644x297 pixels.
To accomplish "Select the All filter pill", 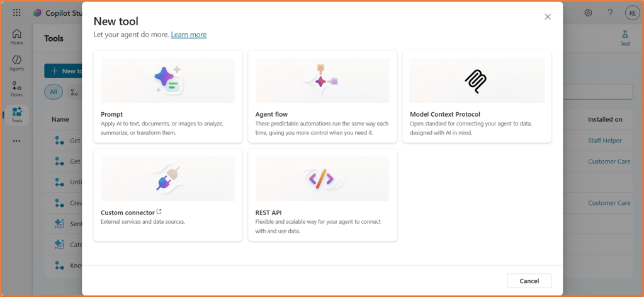I will pos(54,92).
